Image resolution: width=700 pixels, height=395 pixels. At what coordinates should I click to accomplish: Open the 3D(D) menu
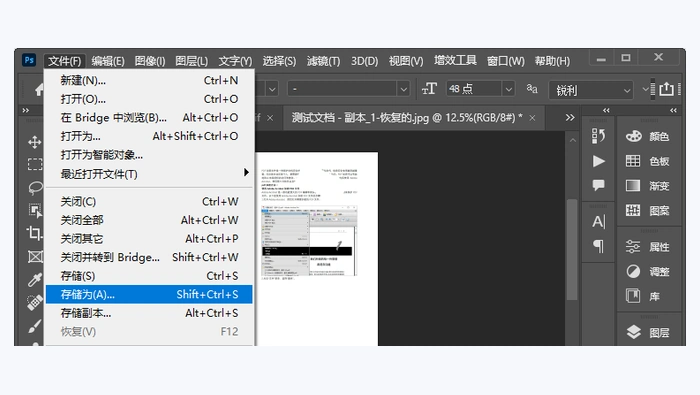click(364, 61)
